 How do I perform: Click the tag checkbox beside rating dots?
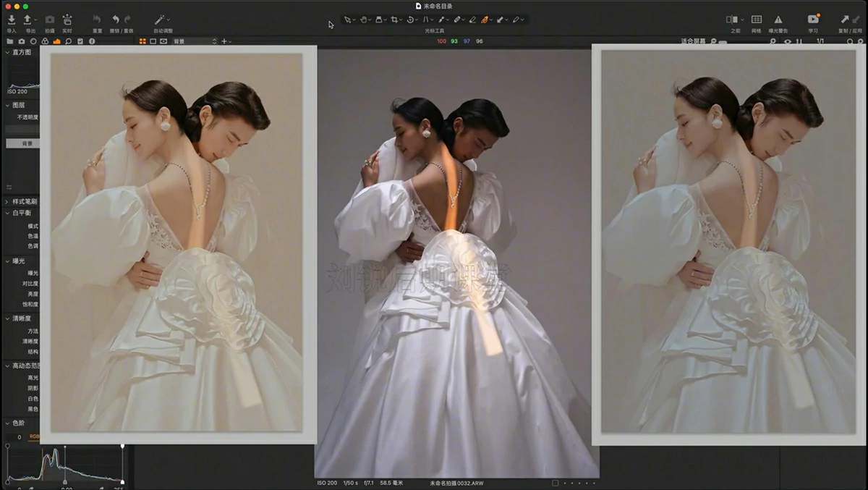pyautogui.click(x=555, y=483)
